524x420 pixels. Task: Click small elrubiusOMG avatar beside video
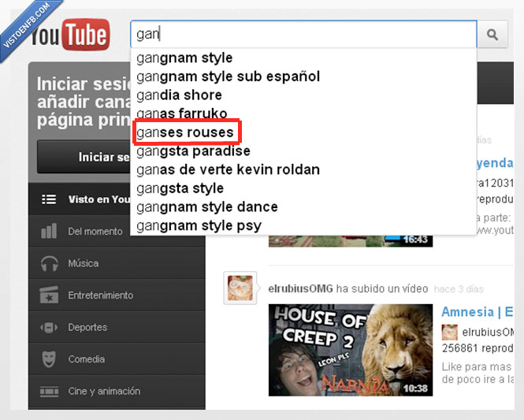pos(449,332)
